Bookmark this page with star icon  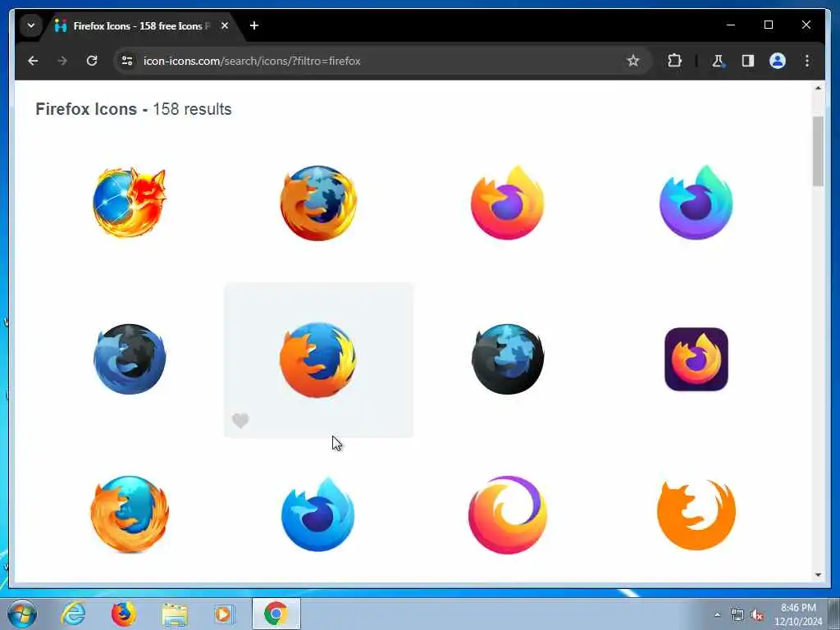pyautogui.click(x=633, y=61)
